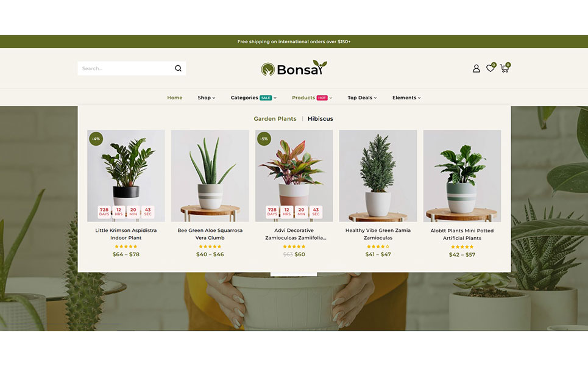Click the -4% discount badge
The width and height of the screenshot is (588, 366).
coord(96,139)
